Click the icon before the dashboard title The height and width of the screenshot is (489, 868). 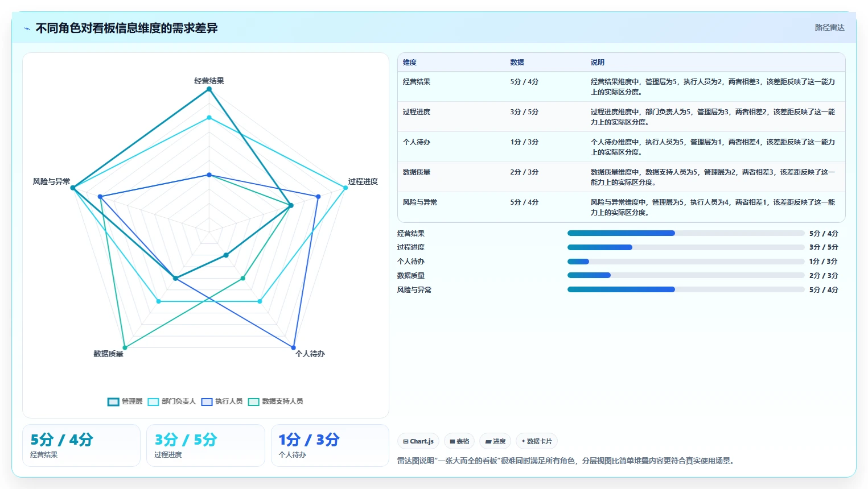(x=27, y=28)
